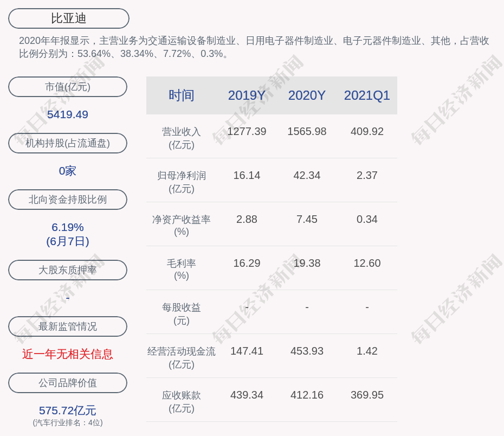The width and height of the screenshot is (504, 436).
Task: Click the 营业收入(亿元) row label
Action: point(182,138)
